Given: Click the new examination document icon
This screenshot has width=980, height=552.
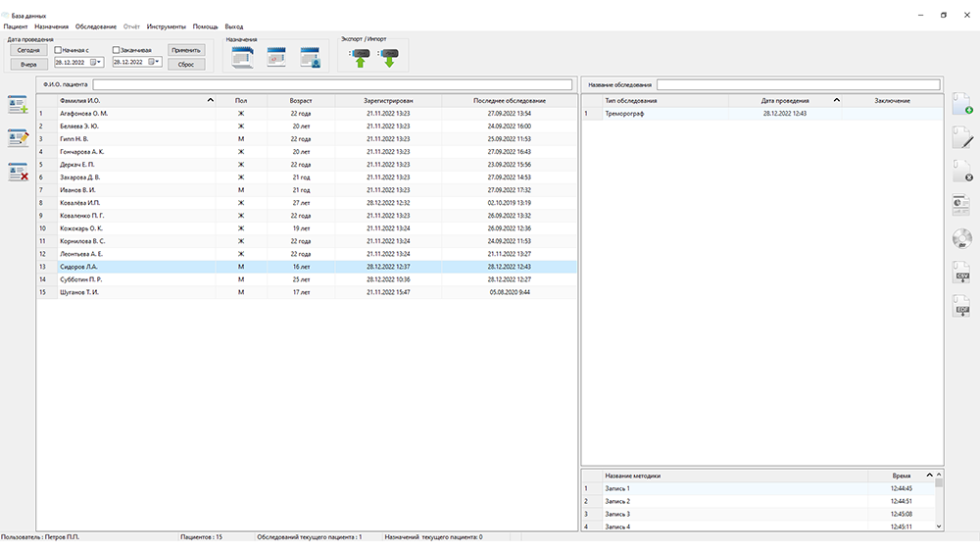Looking at the screenshot, I should [961, 104].
